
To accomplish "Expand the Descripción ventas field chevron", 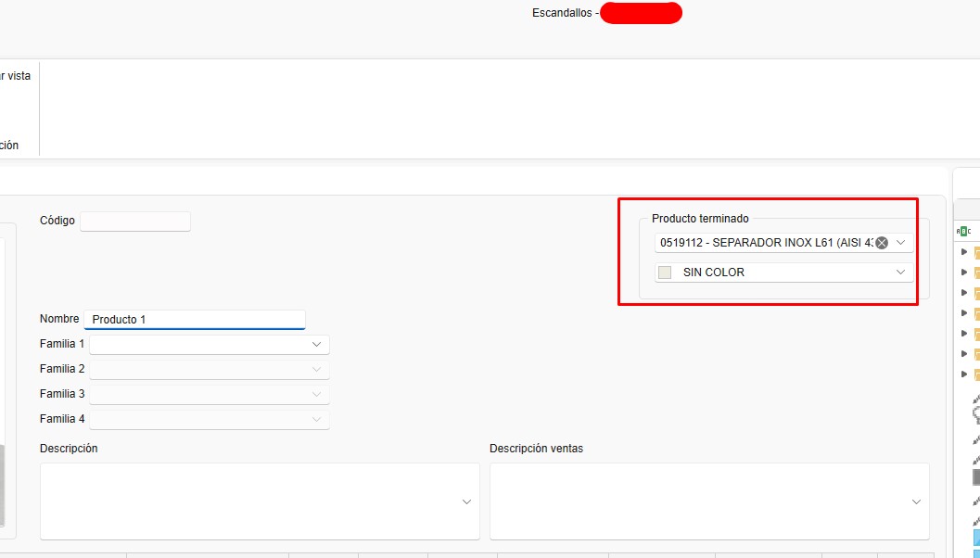I will tap(916, 501).
